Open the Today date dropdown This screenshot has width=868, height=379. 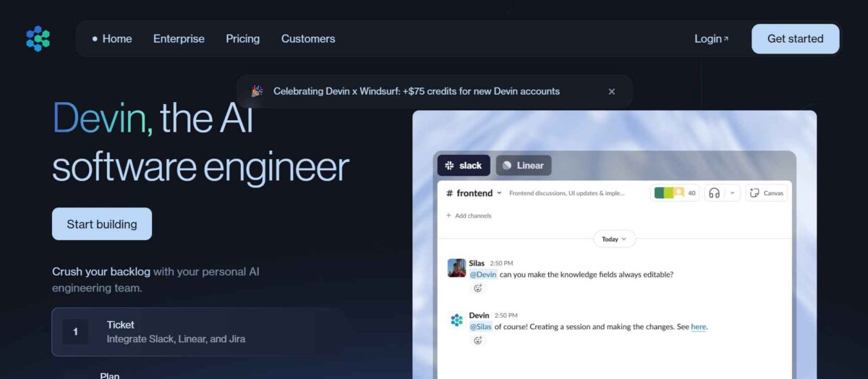click(614, 239)
